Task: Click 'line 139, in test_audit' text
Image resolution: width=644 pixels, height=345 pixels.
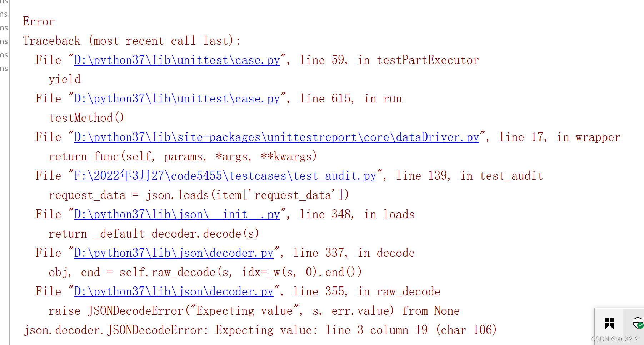Action: pyautogui.click(x=470, y=176)
